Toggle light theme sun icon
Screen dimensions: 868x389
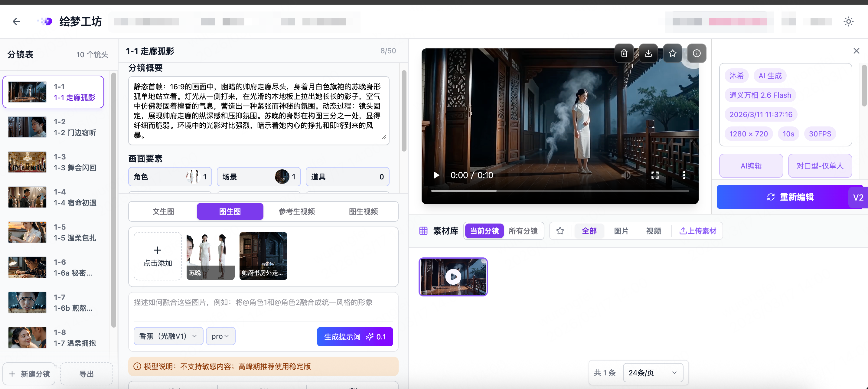pyautogui.click(x=848, y=21)
